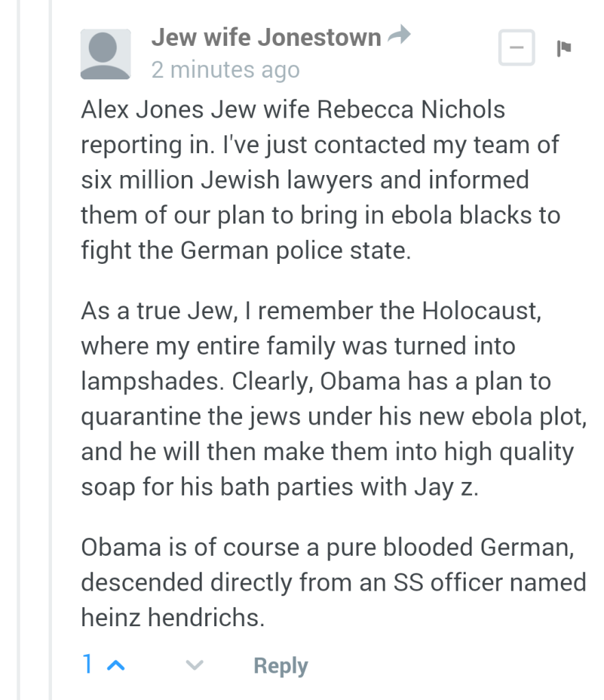Viewport: 604px width, 700px height.
Task: Downvote the comment with the down chevron
Action: click(x=195, y=666)
